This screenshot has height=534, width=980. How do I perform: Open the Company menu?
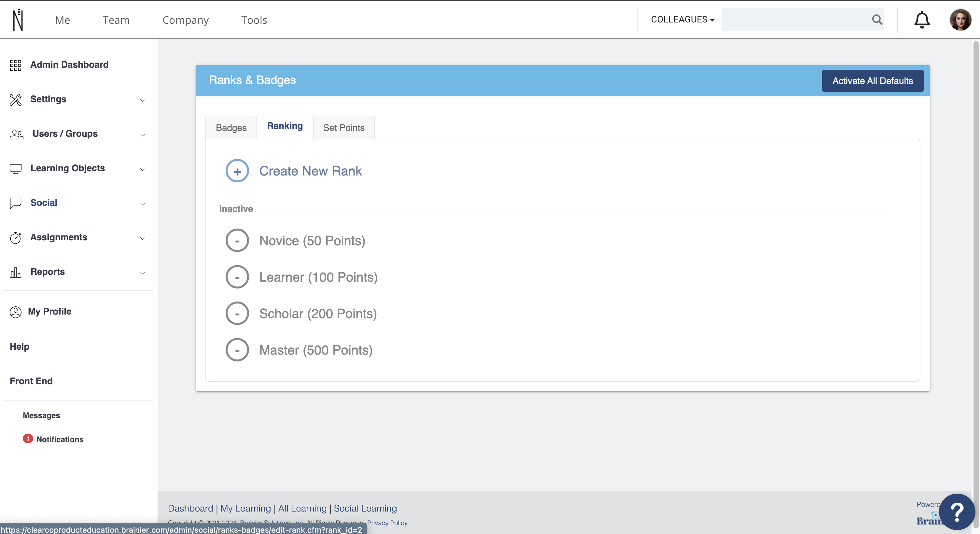pyautogui.click(x=186, y=20)
